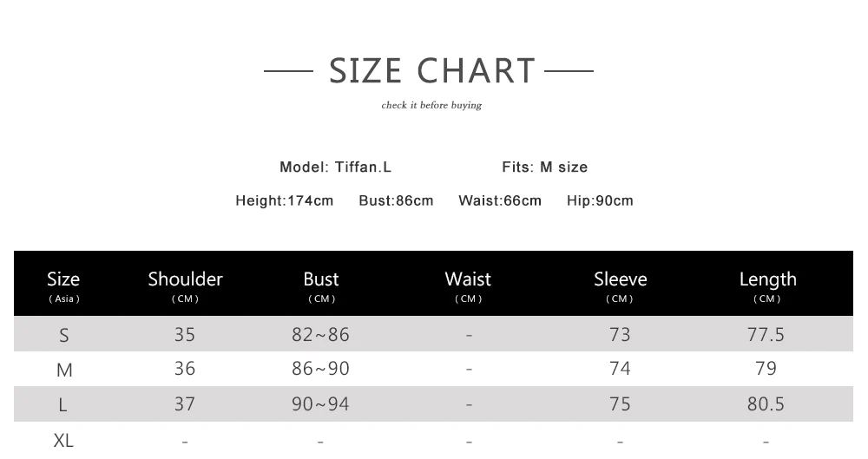Viewport: 868px width, 459px height.
Task: Click the Height:174cm measurement
Action: click(285, 201)
